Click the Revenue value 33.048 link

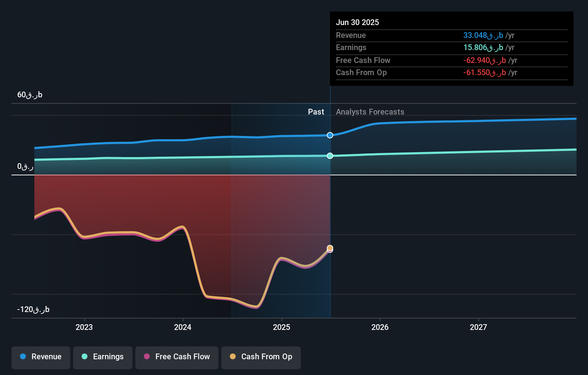tap(483, 35)
